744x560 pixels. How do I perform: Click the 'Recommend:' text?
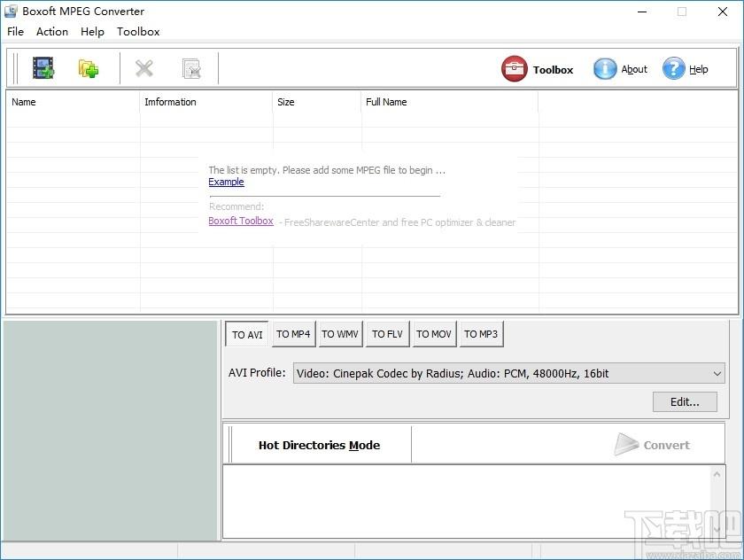236,206
